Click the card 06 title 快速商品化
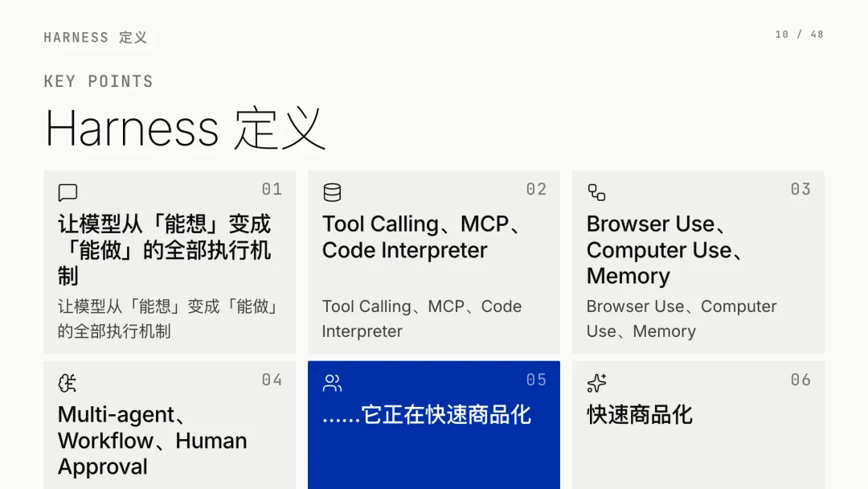Screen dimensions: 868x489 coord(640,415)
